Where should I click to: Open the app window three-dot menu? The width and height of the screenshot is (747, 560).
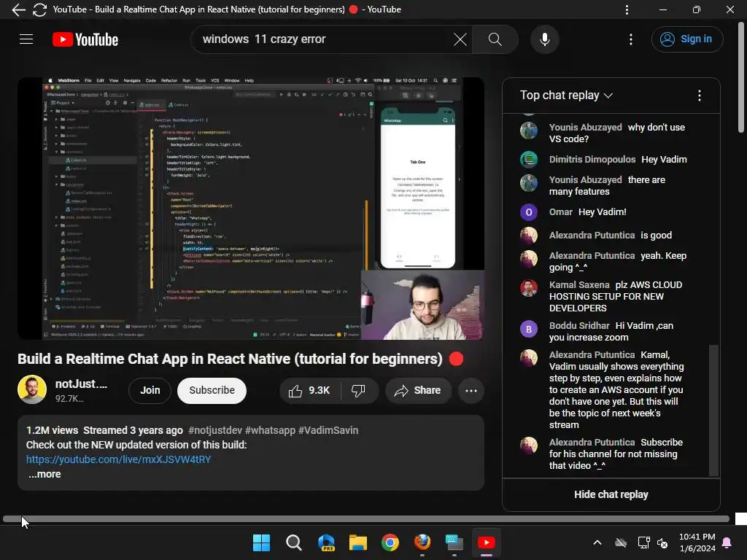coord(627,9)
